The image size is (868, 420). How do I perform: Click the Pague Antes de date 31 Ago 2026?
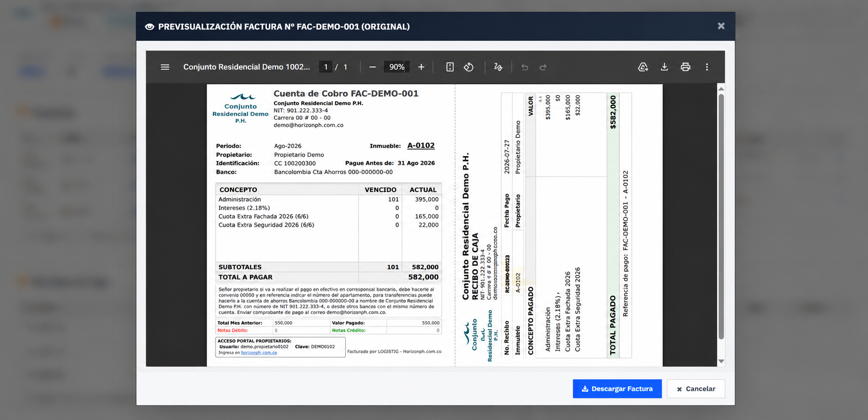pos(416,163)
